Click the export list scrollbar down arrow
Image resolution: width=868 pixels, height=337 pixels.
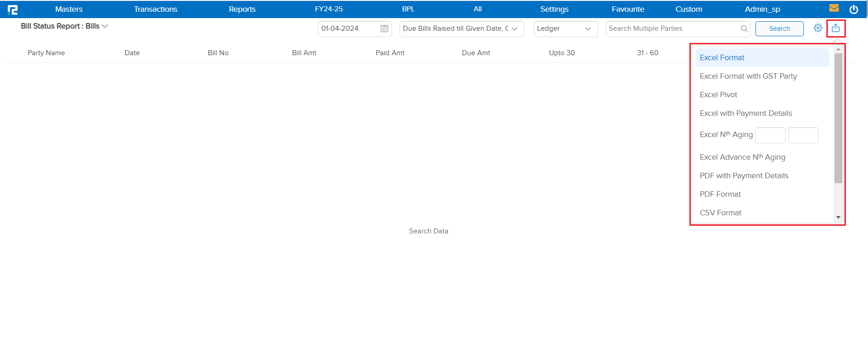point(838,218)
